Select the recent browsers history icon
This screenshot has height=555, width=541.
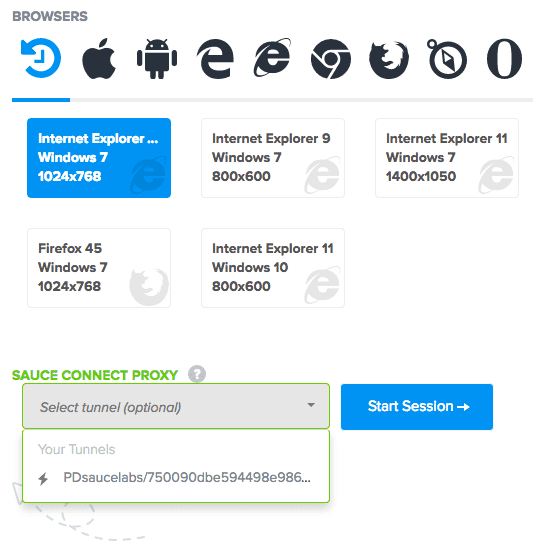coord(41,58)
